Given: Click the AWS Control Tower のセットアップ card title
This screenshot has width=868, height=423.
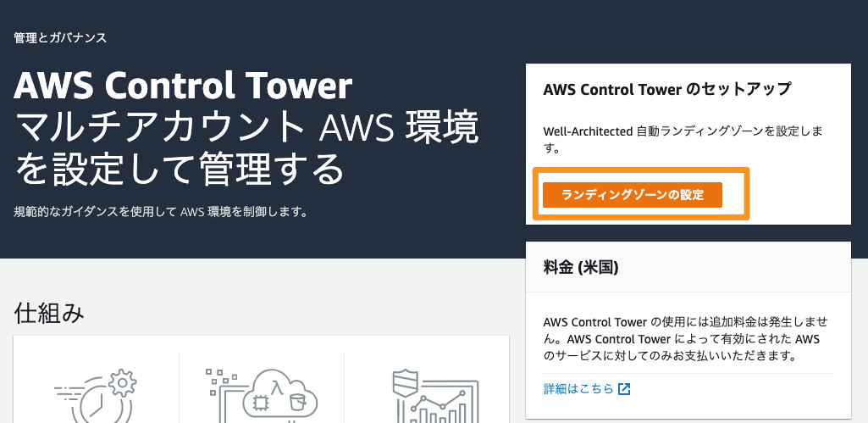Looking at the screenshot, I should [x=667, y=89].
